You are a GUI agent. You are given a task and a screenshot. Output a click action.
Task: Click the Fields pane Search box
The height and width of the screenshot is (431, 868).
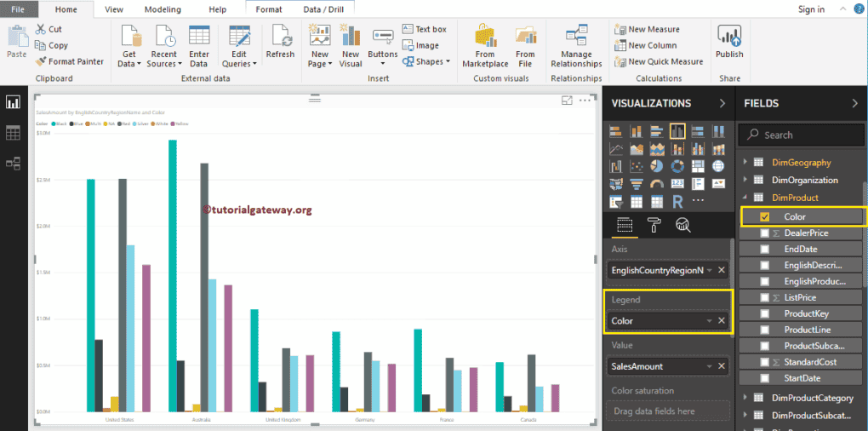(x=800, y=135)
